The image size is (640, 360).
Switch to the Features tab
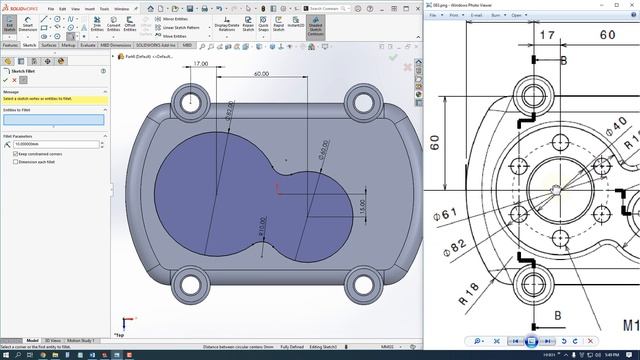(x=10, y=45)
